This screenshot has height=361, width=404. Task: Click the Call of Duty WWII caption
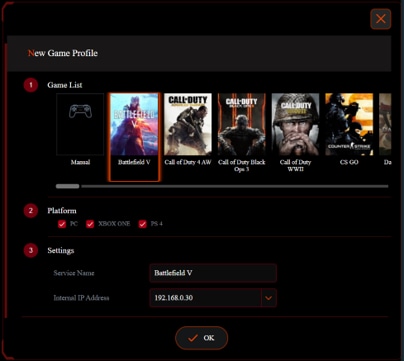click(295, 166)
